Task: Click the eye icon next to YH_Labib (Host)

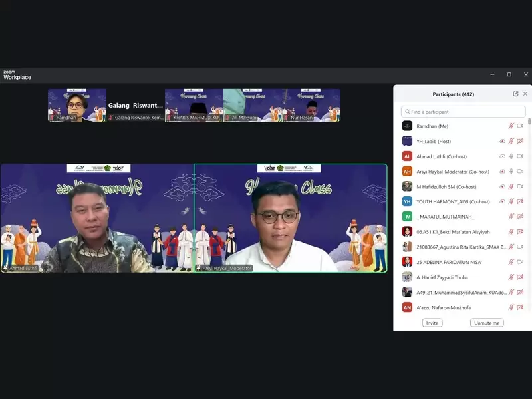Action: click(502, 141)
